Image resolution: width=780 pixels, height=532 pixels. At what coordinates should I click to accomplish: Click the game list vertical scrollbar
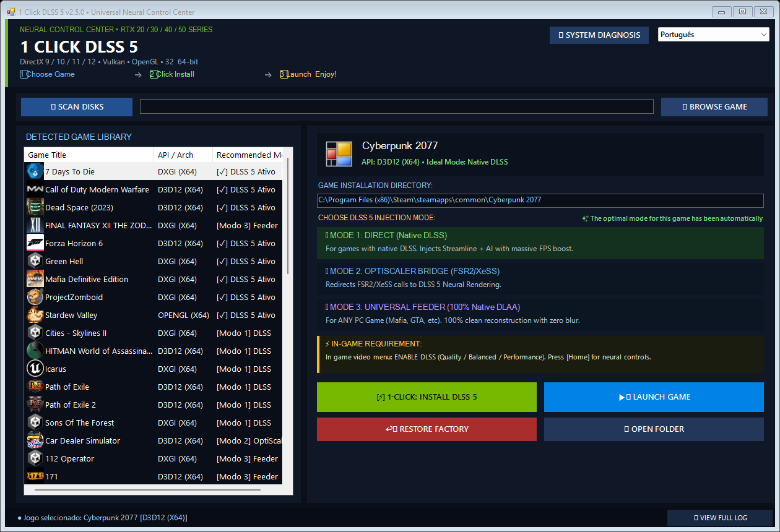coord(288,215)
